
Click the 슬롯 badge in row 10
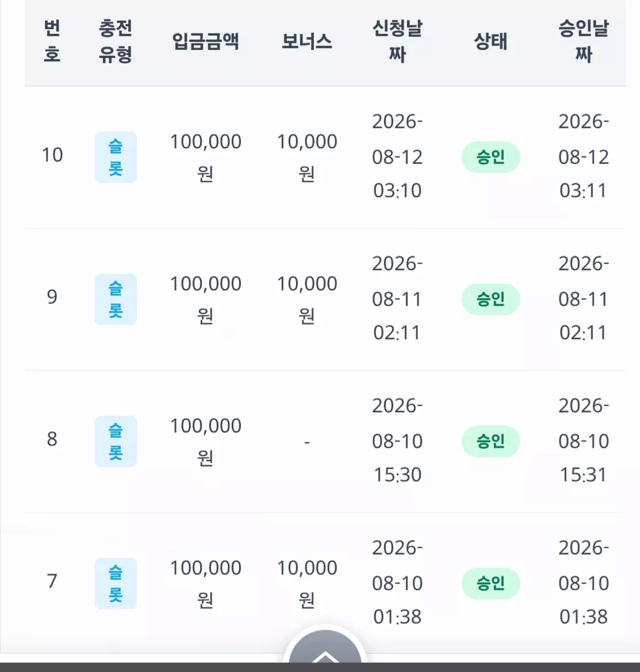pyautogui.click(x=116, y=157)
